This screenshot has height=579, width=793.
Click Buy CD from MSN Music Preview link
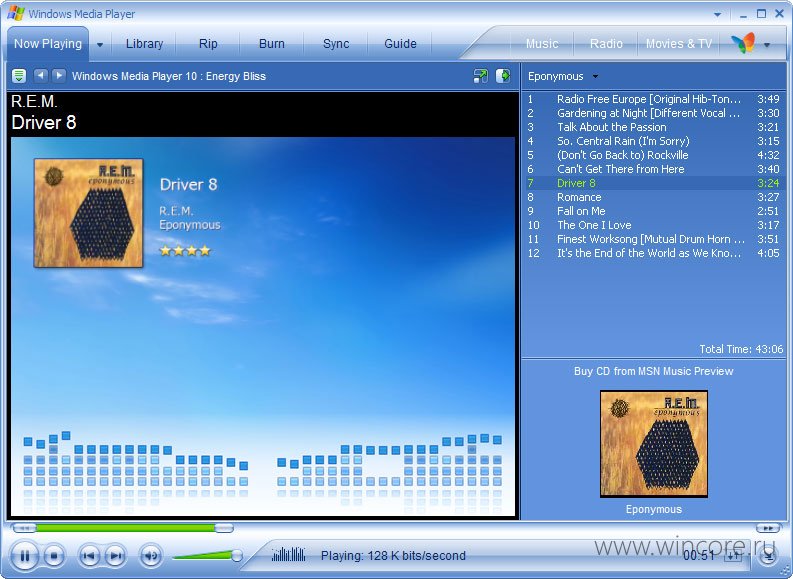click(653, 371)
